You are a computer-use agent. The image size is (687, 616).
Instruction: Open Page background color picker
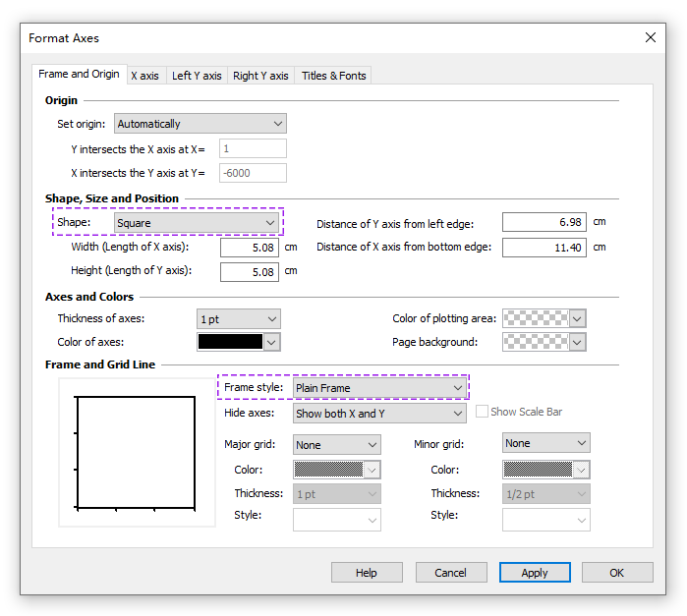point(544,342)
